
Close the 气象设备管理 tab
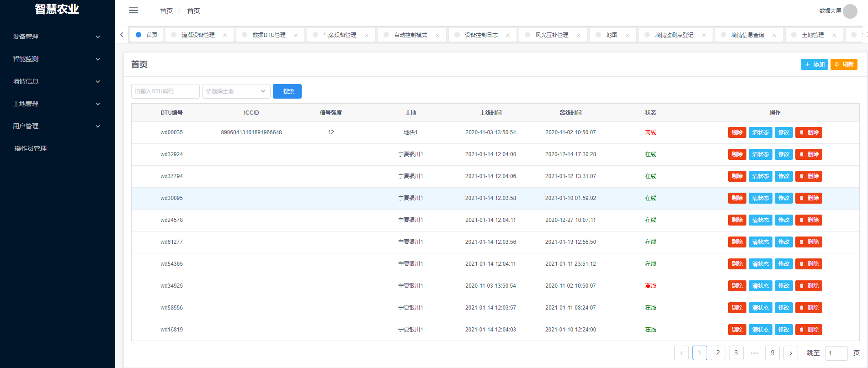pos(367,35)
